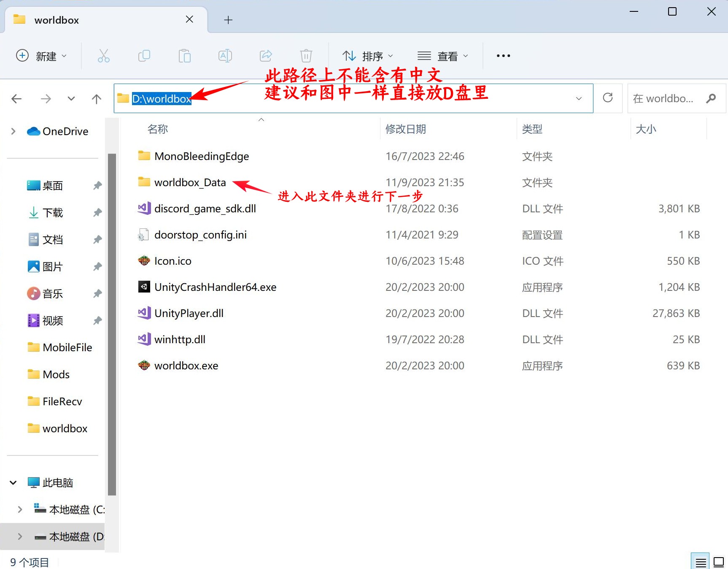
Task: Go forward with the right arrow
Action: (46, 99)
